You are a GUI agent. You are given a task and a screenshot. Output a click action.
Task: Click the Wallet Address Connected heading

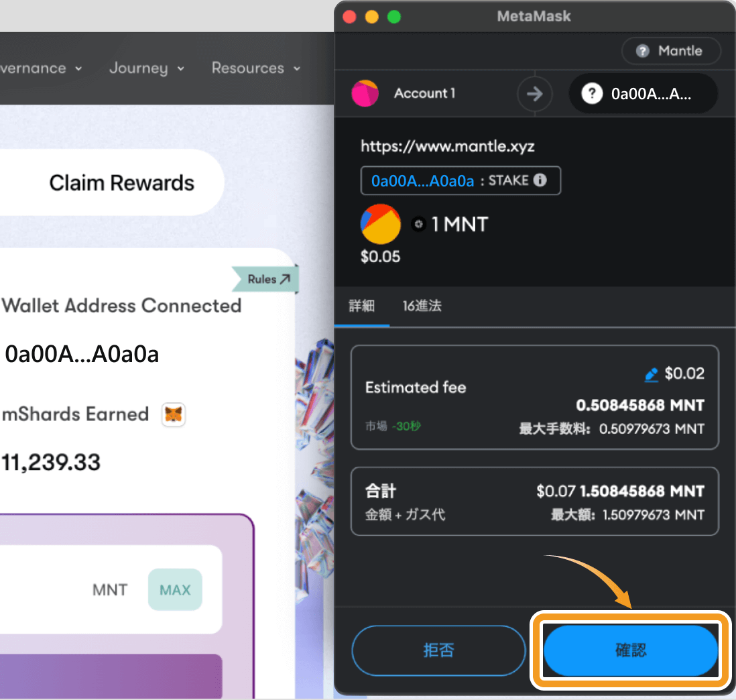point(121,306)
